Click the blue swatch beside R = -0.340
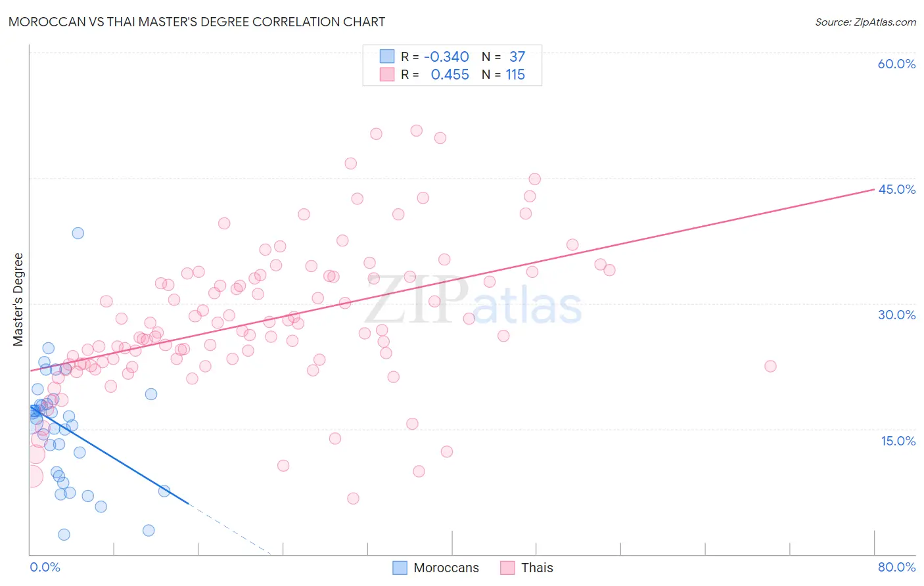924x586 pixels. pos(387,56)
